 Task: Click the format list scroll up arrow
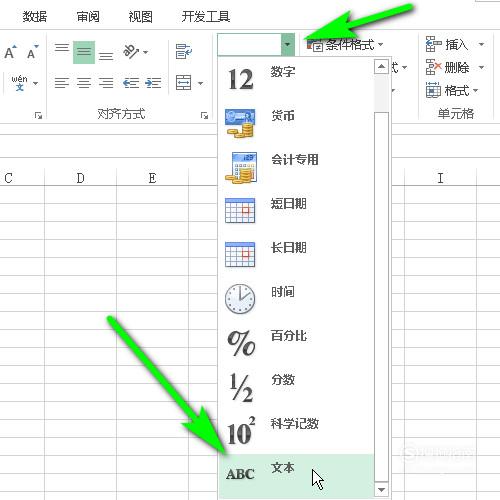[x=381, y=67]
